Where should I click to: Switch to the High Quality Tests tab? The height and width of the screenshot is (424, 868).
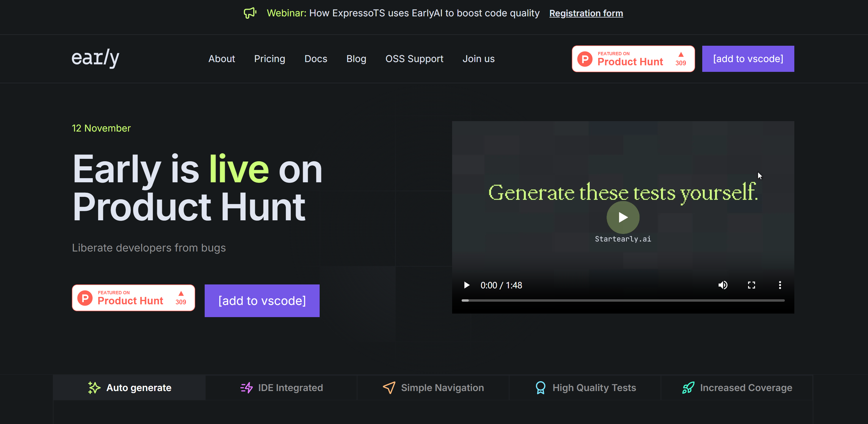click(585, 388)
